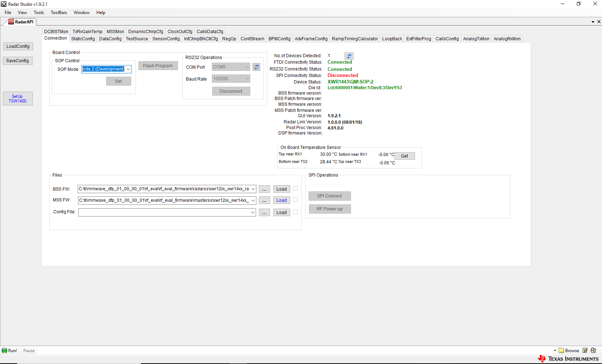Switch to the SensorConfig tab
This screenshot has width=602, height=364.
(166, 39)
